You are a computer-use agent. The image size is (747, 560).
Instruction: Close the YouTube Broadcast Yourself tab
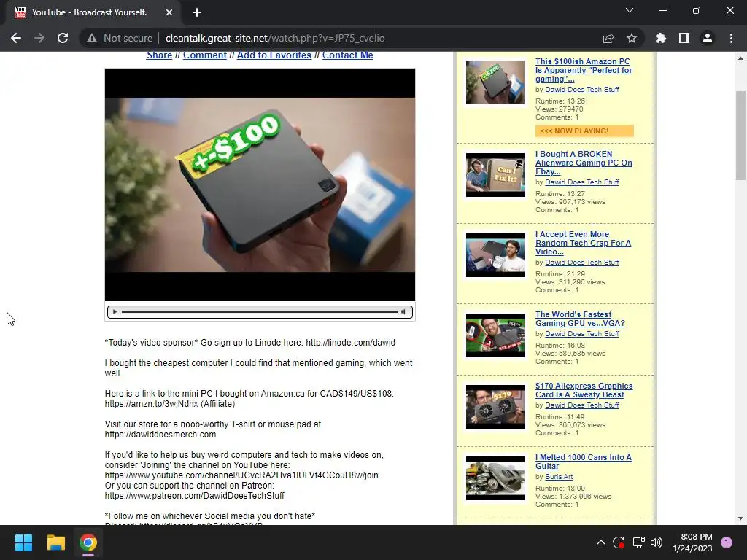[169, 12]
